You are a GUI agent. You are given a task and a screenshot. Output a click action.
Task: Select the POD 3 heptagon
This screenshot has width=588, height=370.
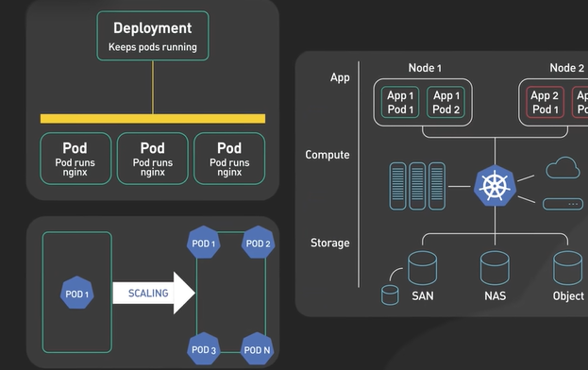click(x=204, y=349)
